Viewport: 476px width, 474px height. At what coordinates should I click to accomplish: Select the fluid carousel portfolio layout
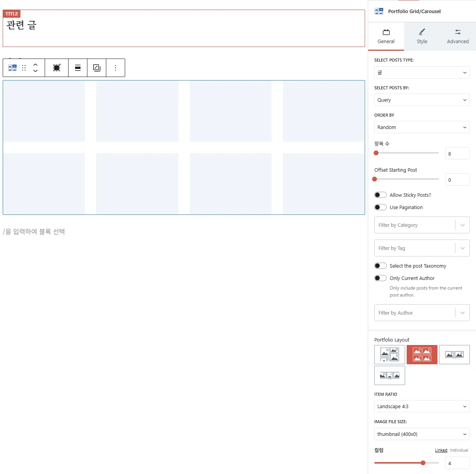389,375
